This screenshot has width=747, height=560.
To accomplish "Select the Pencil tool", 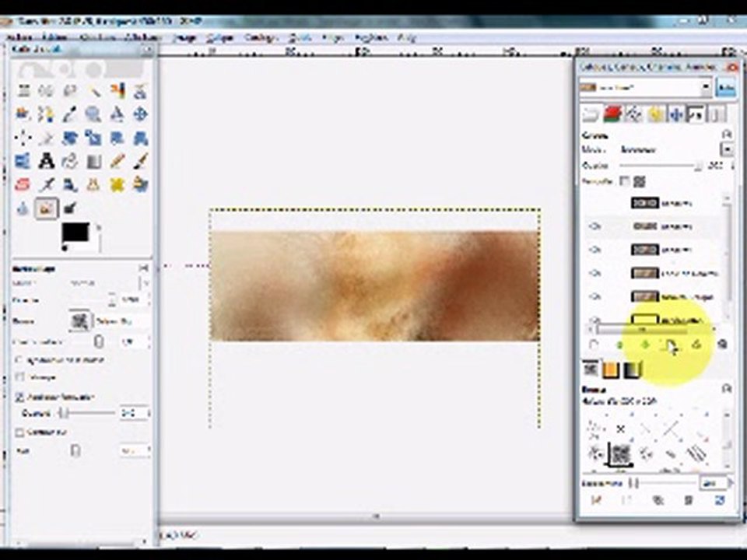I will [x=117, y=162].
